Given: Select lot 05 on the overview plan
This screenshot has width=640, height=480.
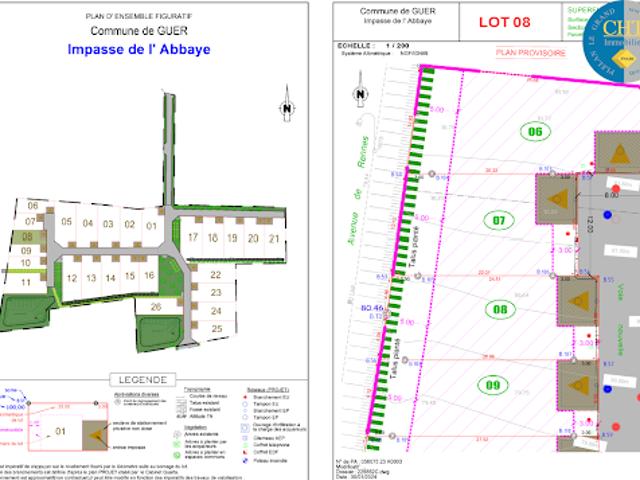Looking at the screenshot, I should click(67, 221).
